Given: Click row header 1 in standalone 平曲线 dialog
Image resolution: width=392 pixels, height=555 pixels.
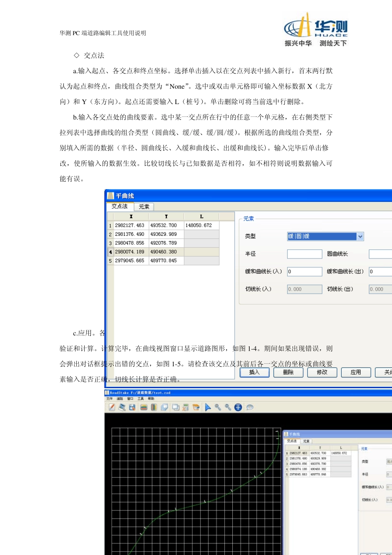Looking at the screenshot, I should (110, 225).
